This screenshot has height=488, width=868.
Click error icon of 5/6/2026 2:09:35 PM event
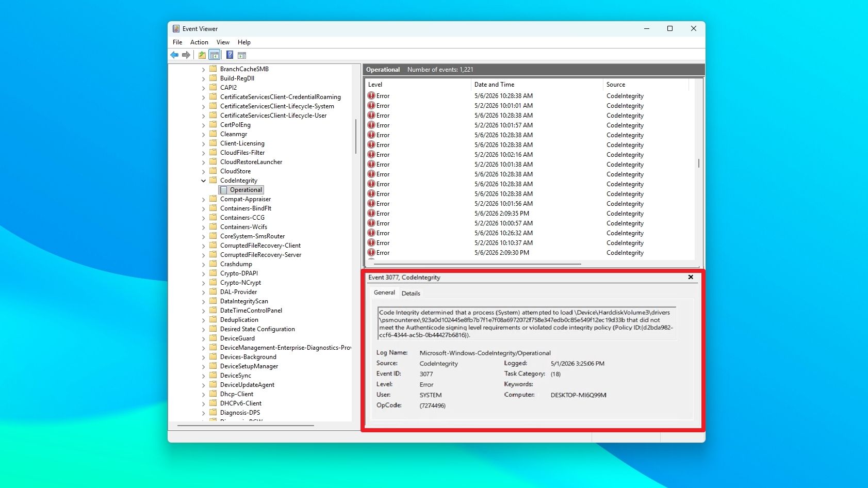(371, 213)
